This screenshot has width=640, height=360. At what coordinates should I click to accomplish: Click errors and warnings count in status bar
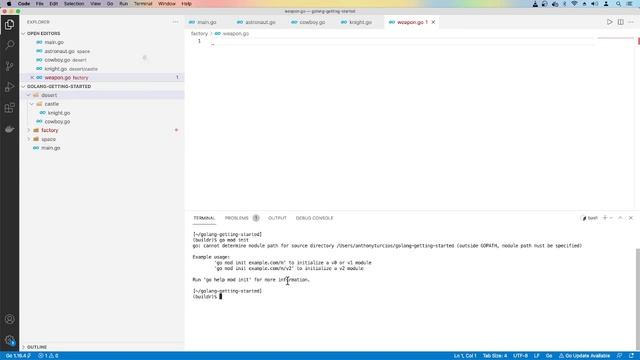coord(48,356)
